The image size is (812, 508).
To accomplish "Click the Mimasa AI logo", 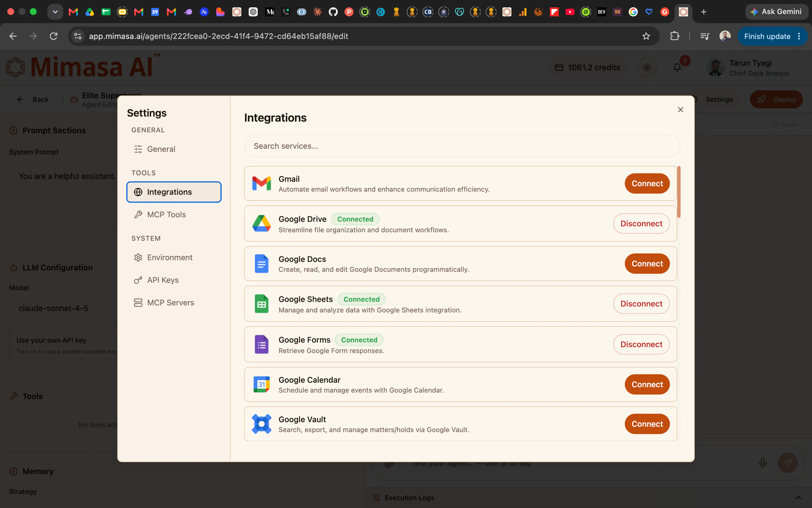I will tap(83, 67).
